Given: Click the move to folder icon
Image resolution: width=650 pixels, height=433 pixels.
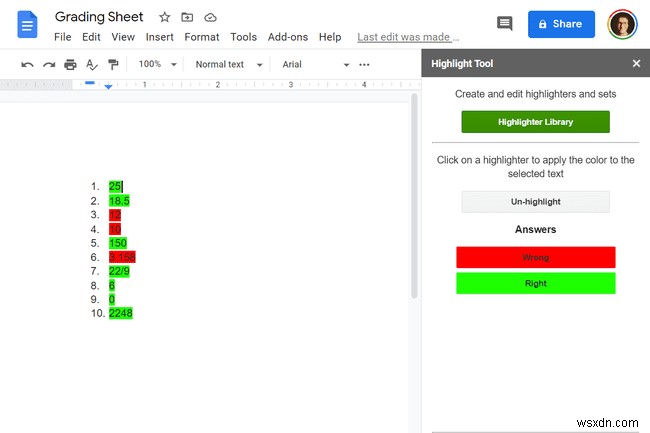Looking at the screenshot, I should click(187, 17).
